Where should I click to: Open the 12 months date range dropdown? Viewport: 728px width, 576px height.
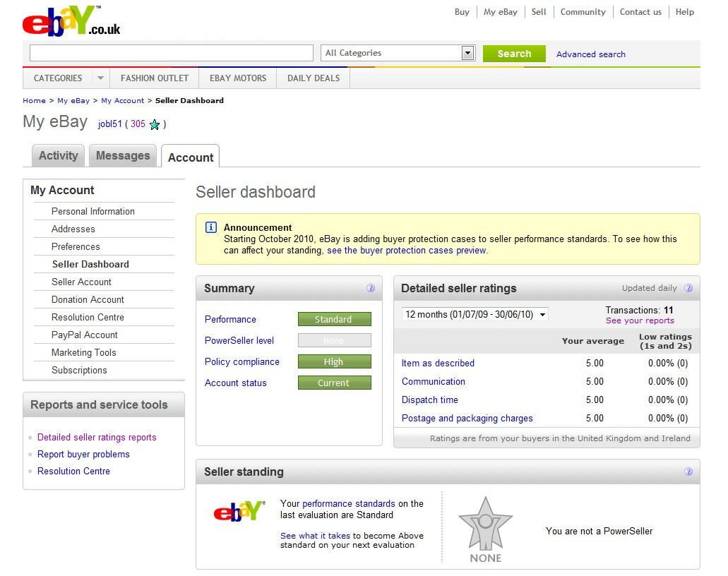(x=475, y=315)
